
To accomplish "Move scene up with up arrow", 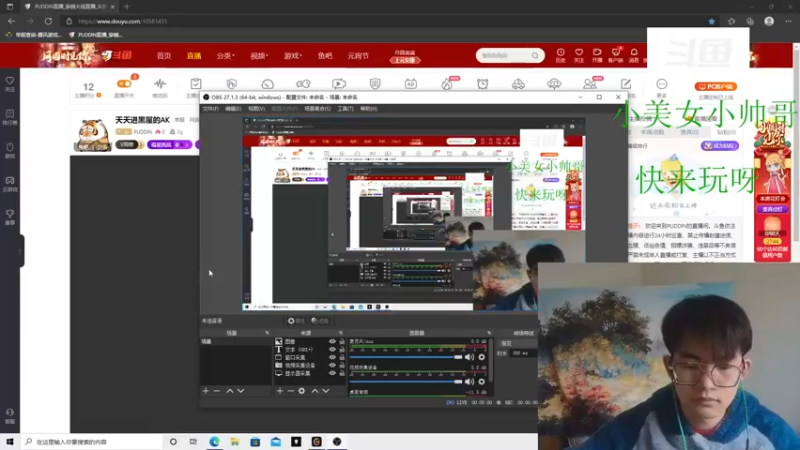I will 230,391.
